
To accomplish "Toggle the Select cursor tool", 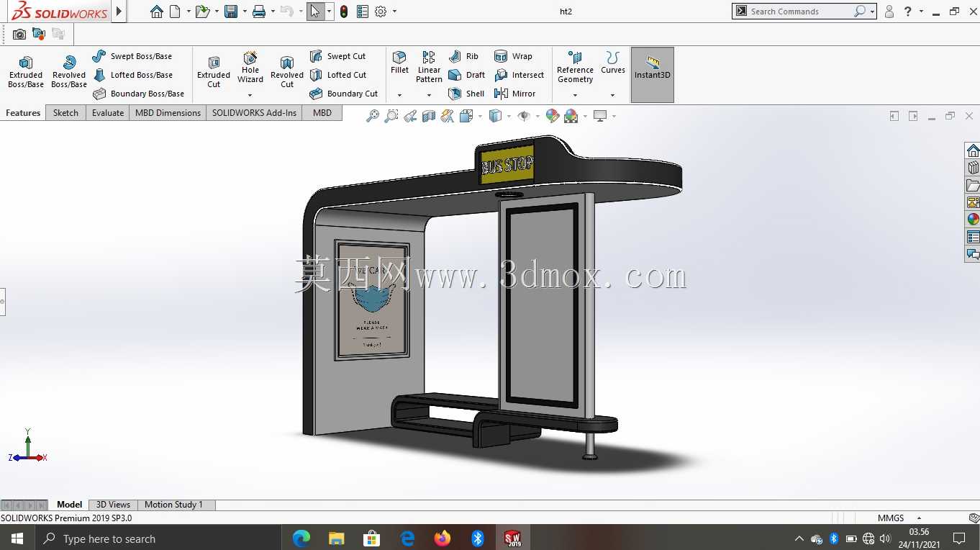I will point(315,12).
